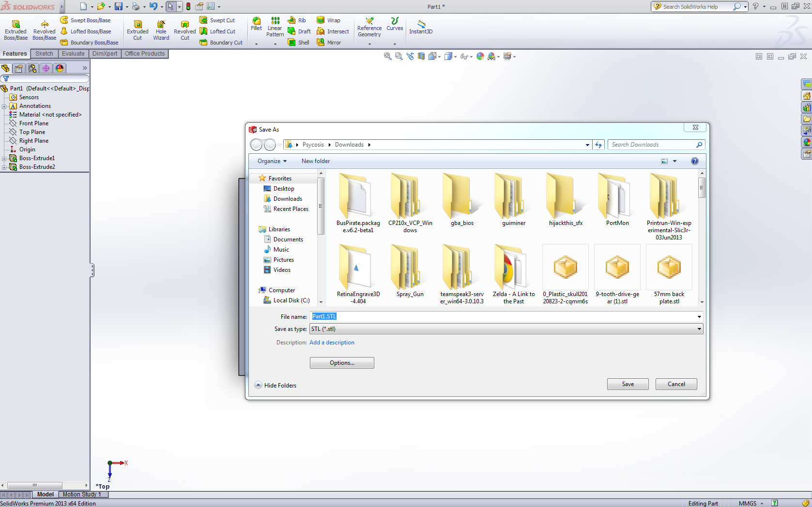Select the Wrap feature
This screenshot has height=507, width=812.
coord(328,20)
